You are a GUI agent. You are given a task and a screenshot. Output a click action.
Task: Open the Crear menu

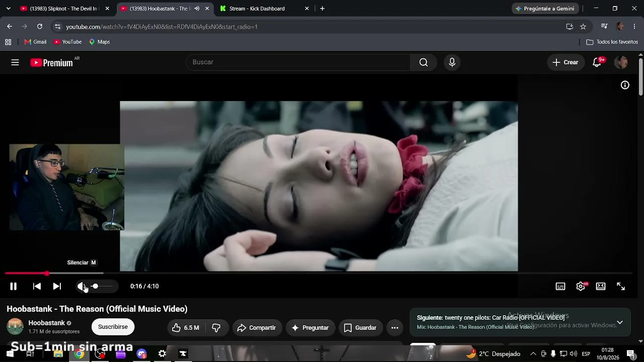(566, 62)
